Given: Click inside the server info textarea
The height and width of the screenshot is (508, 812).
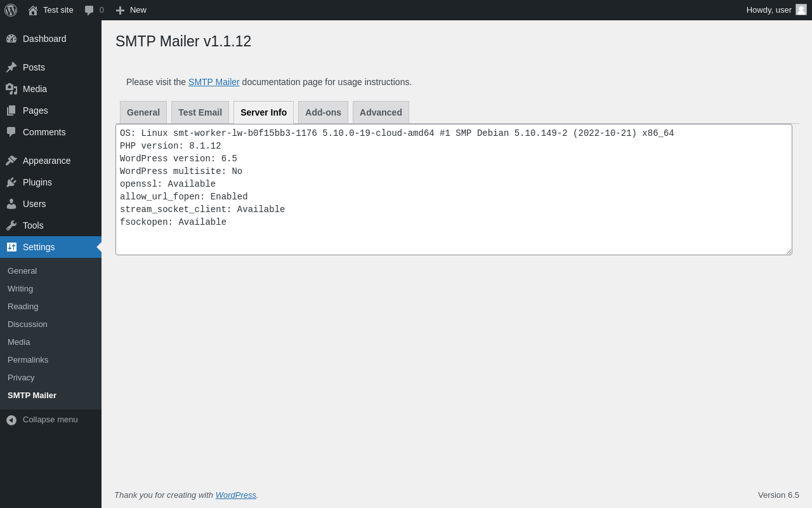Looking at the screenshot, I should click(x=454, y=190).
